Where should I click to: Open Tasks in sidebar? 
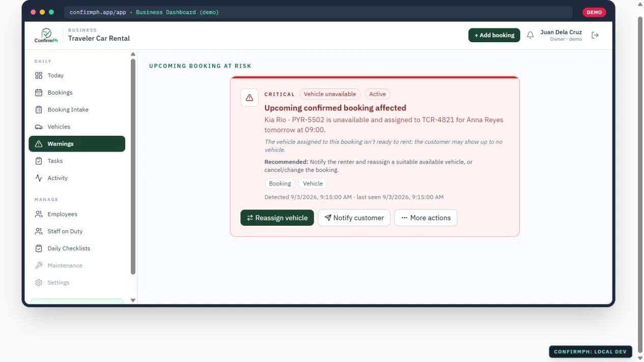coord(77,161)
